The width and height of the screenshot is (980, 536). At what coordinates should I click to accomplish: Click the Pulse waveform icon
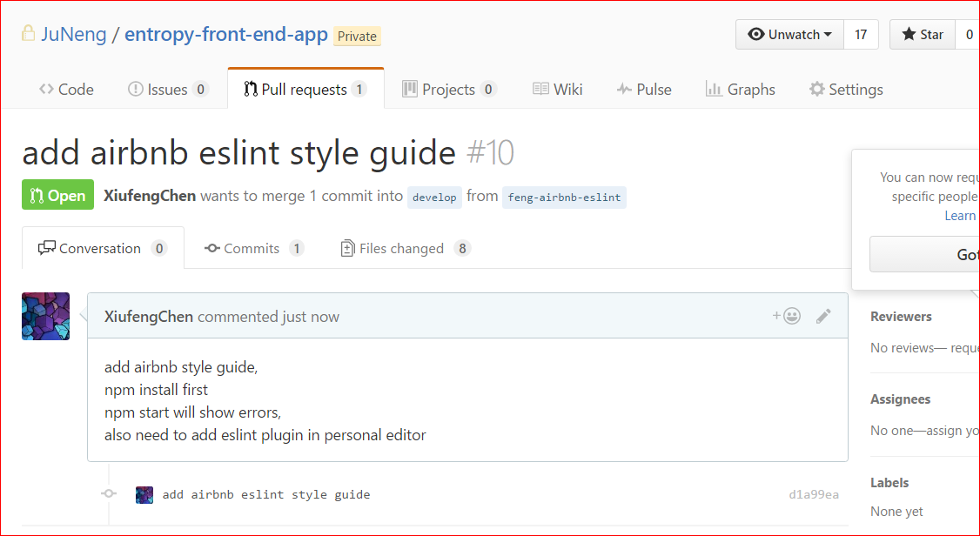pos(624,90)
